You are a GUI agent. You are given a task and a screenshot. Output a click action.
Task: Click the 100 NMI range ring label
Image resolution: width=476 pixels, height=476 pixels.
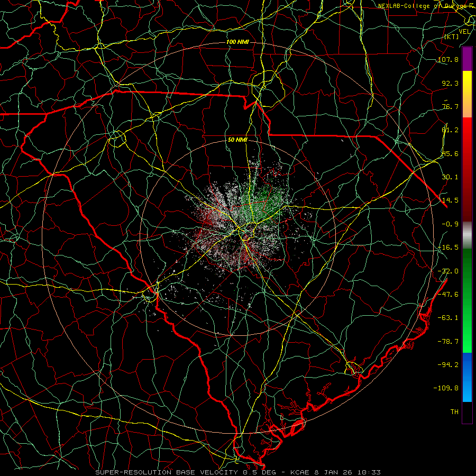point(237,42)
